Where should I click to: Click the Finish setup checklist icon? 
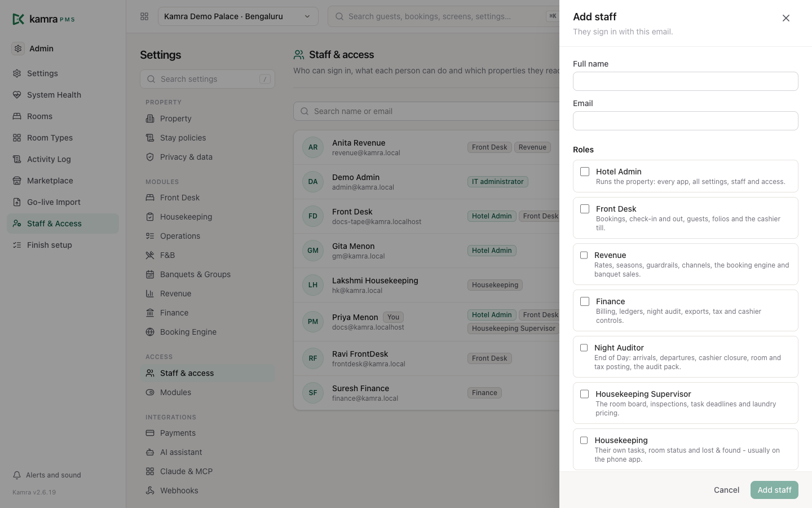[x=17, y=245]
